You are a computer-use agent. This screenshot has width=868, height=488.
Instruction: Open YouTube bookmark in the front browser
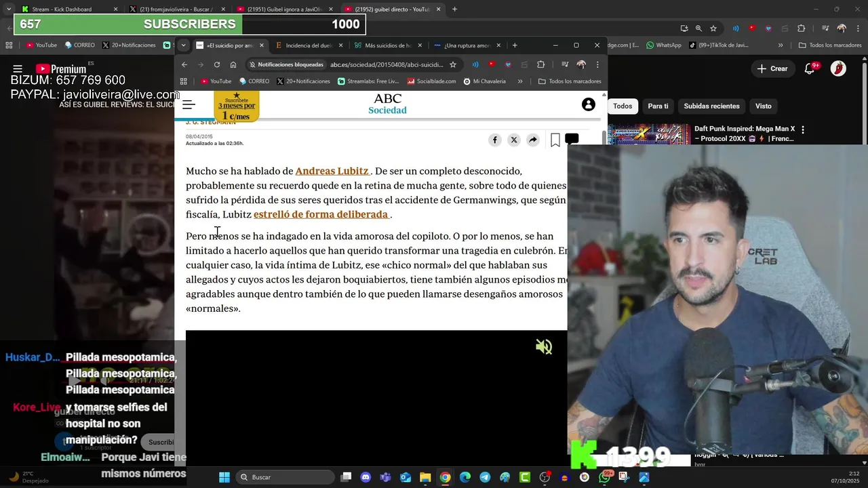point(216,81)
